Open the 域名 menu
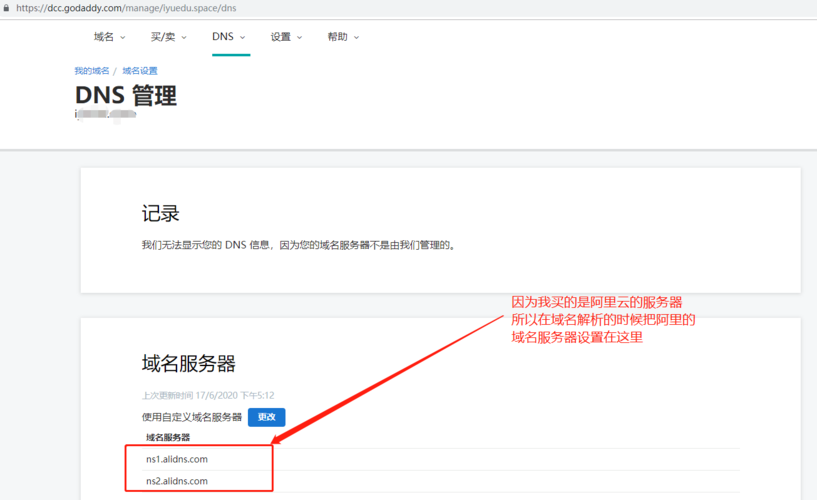817x500 pixels. pos(104,37)
